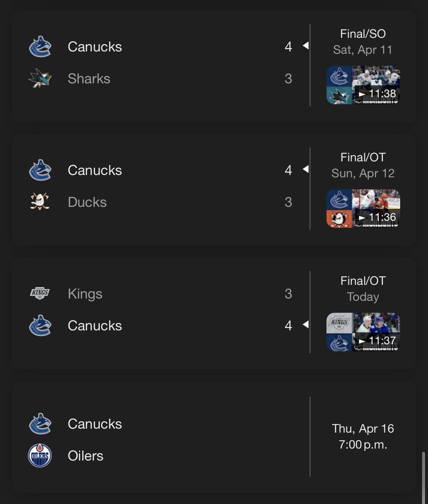The image size is (428, 504).
Task: Click the San Jose Sharks team logo
Action: (40, 79)
